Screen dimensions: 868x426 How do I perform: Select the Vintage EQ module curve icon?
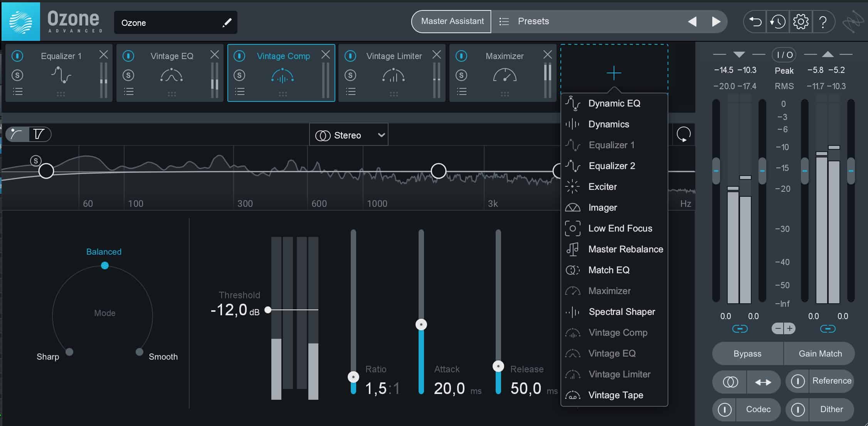(x=172, y=75)
